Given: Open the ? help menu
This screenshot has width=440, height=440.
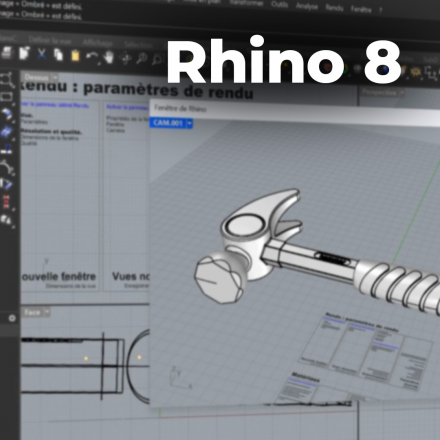Looking at the screenshot, I should pos(380,10).
